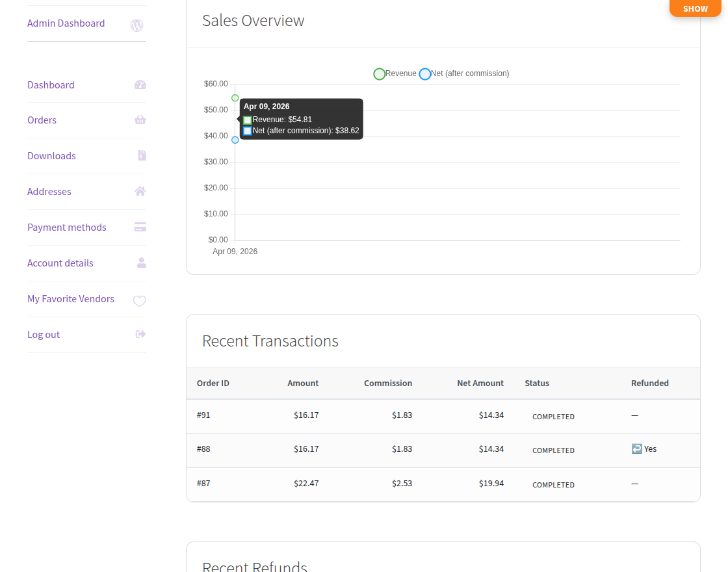Click the Favorite Vendors heart icon
The image size is (728, 572).
[139, 300]
